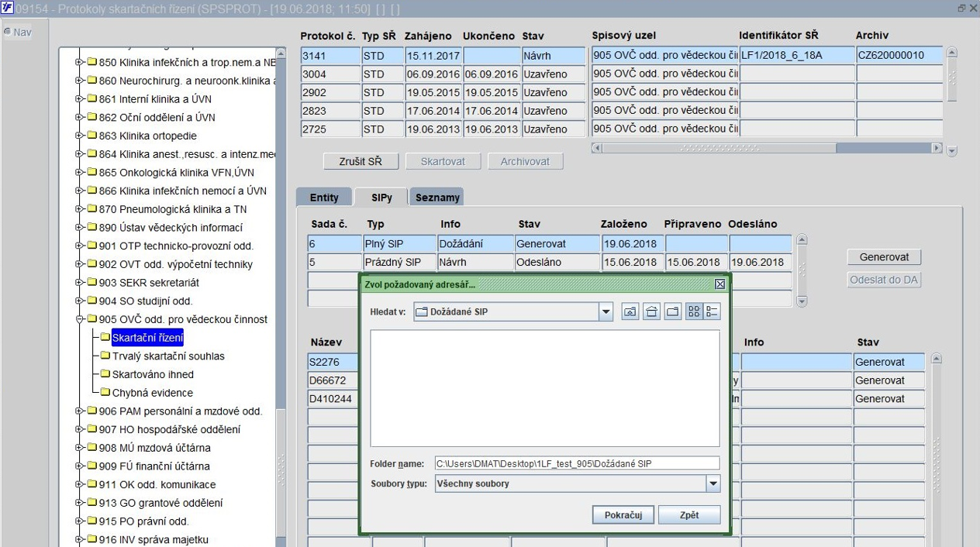The image size is (980, 547).
Task: Switch to the Entity tab
Action: [324, 198]
